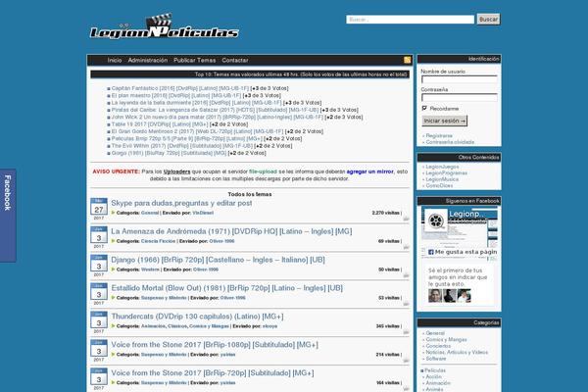
Task: Click sender VinDiesel on Skype post
Action: 203,213
